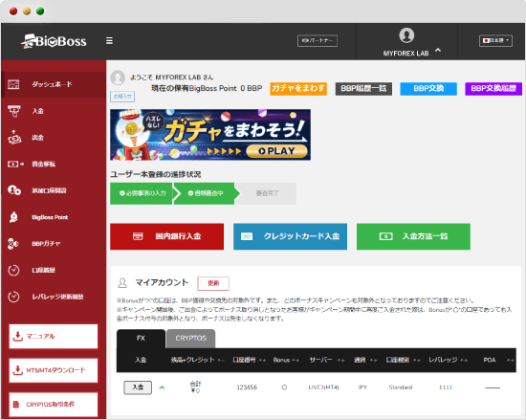This screenshot has width=526, height=420.
Task: Sort by 口座番号 column arrows
Action: pyautogui.click(x=262, y=360)
